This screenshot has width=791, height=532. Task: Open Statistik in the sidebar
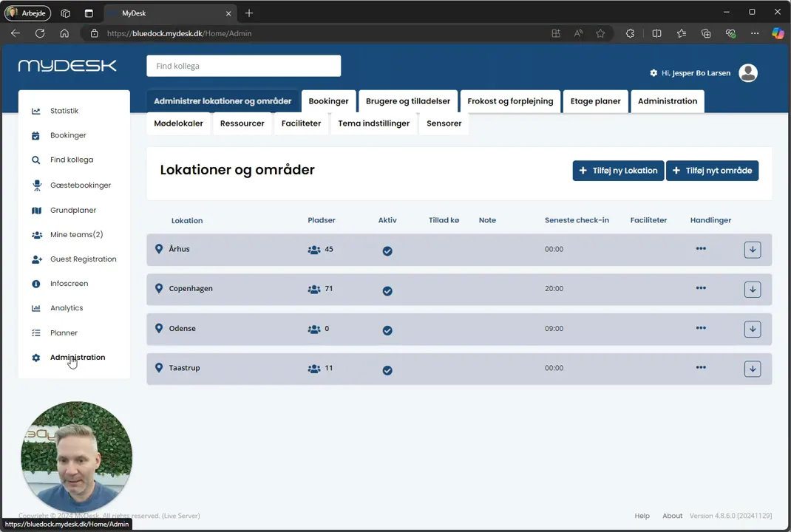point(64,111)
